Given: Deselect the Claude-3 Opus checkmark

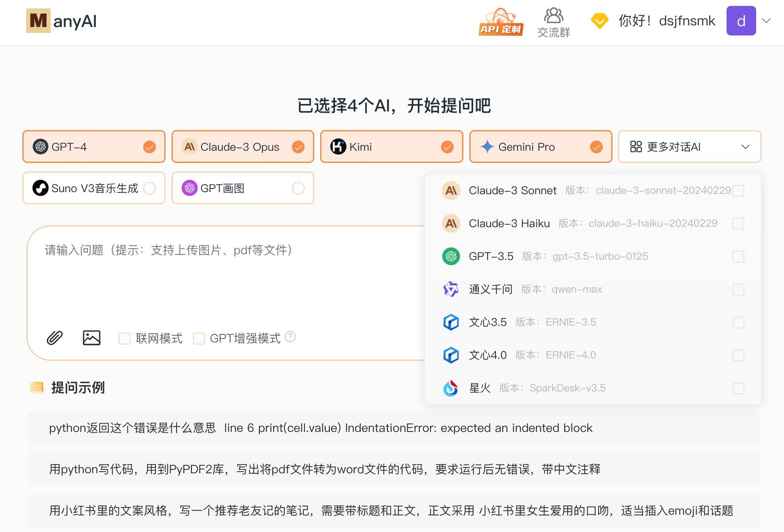Looking at the screenshot, I should click(298, 147).
